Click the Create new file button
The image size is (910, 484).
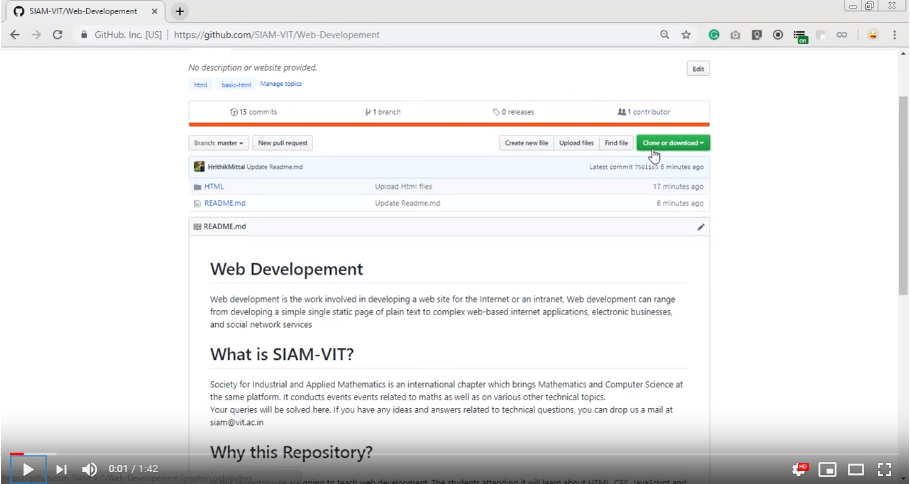coord(526,143)
